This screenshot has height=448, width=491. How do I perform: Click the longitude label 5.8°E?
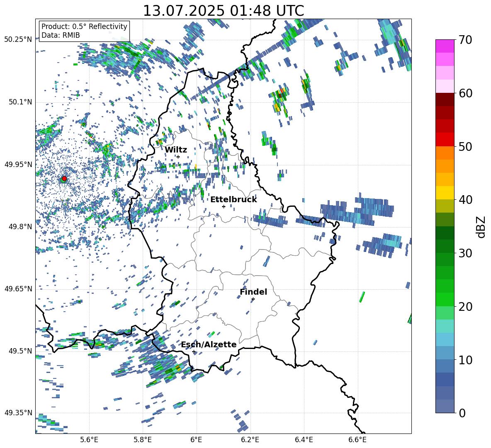pos(143,440)
